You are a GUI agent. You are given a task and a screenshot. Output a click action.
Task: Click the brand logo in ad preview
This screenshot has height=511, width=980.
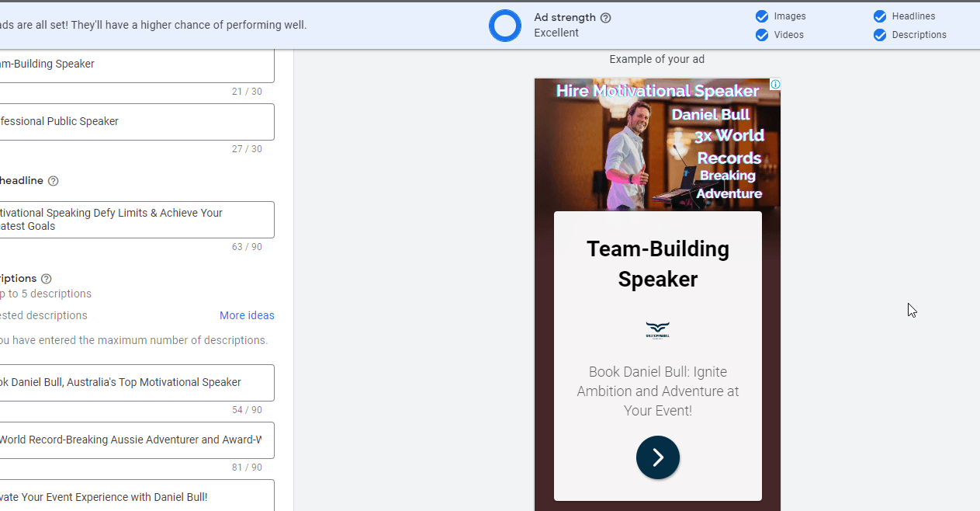(657, 331)
